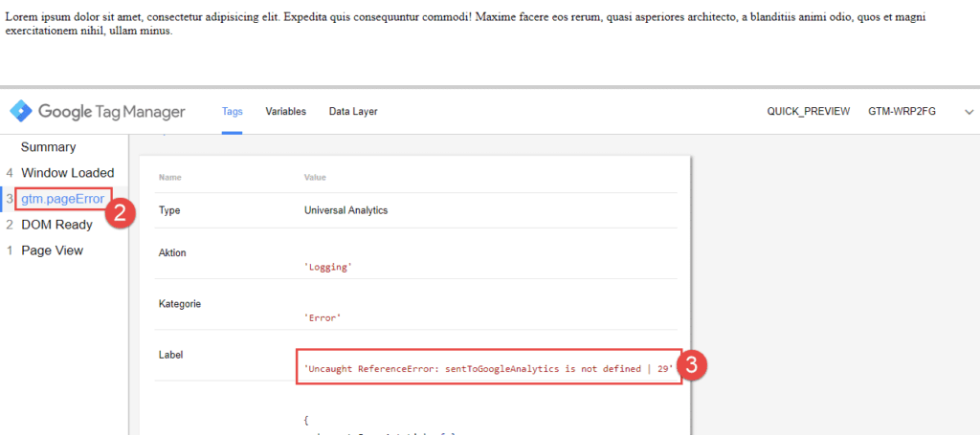
Task: Click the QUICK_PREVIEW label
Action: (x=808, y=112)
